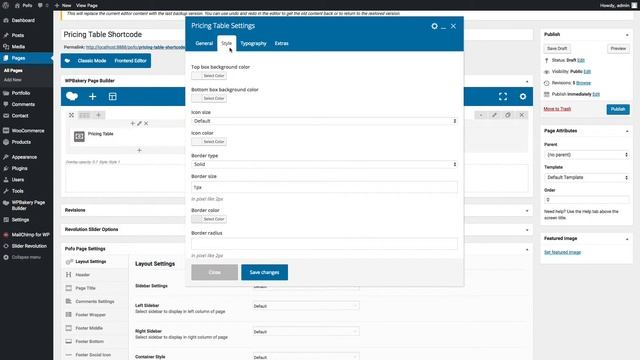The width and height of the screenshot is (640, 360).
Task: Click the grey Close button in dialog
Action: (215, 272)
